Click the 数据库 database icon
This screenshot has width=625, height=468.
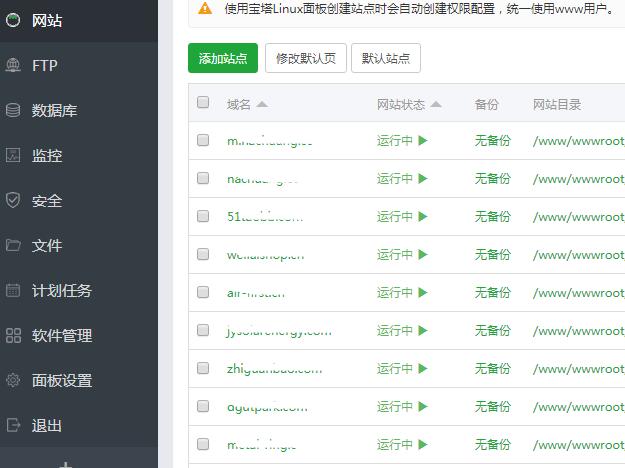[13, 111]
